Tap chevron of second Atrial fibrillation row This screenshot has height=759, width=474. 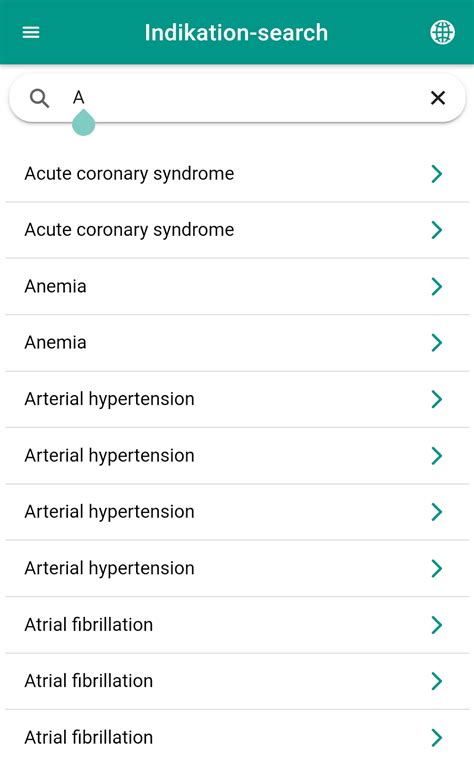pyautogui.click(x=437, y=681)
